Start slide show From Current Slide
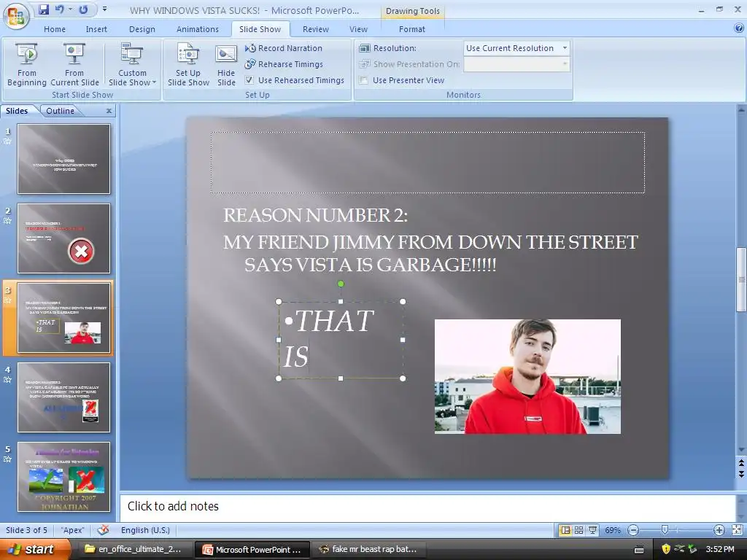The image size is (747, 560). 74,65
